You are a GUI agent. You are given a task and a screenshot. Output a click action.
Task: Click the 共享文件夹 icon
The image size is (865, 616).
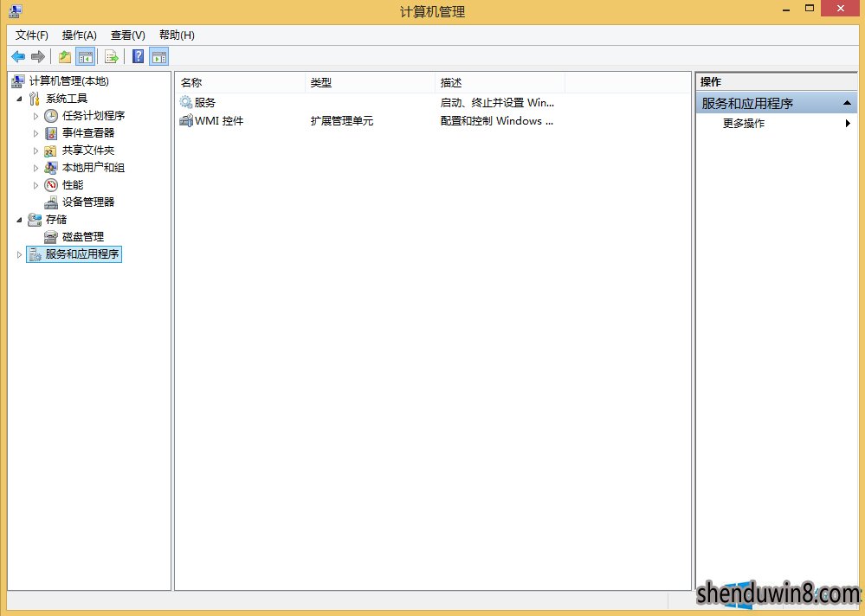51,151
